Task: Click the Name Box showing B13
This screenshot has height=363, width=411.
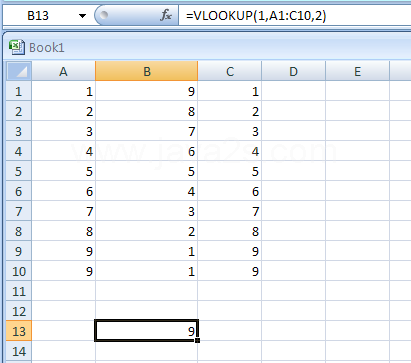Action: 38,16
